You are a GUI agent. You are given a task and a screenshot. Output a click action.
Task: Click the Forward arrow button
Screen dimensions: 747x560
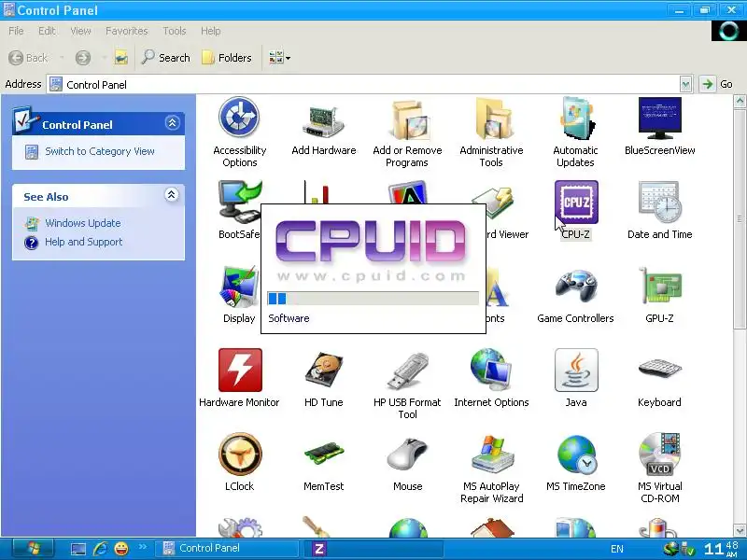coord(82,58)
